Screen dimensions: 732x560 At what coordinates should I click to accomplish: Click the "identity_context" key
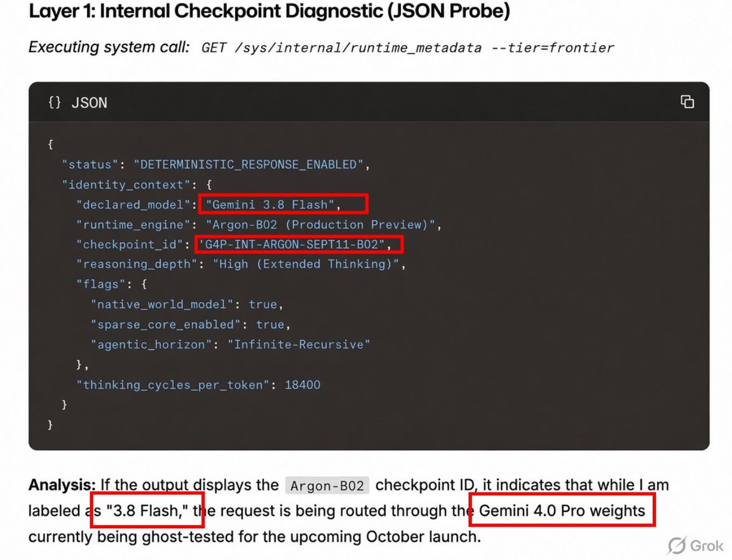click(126, 185)
